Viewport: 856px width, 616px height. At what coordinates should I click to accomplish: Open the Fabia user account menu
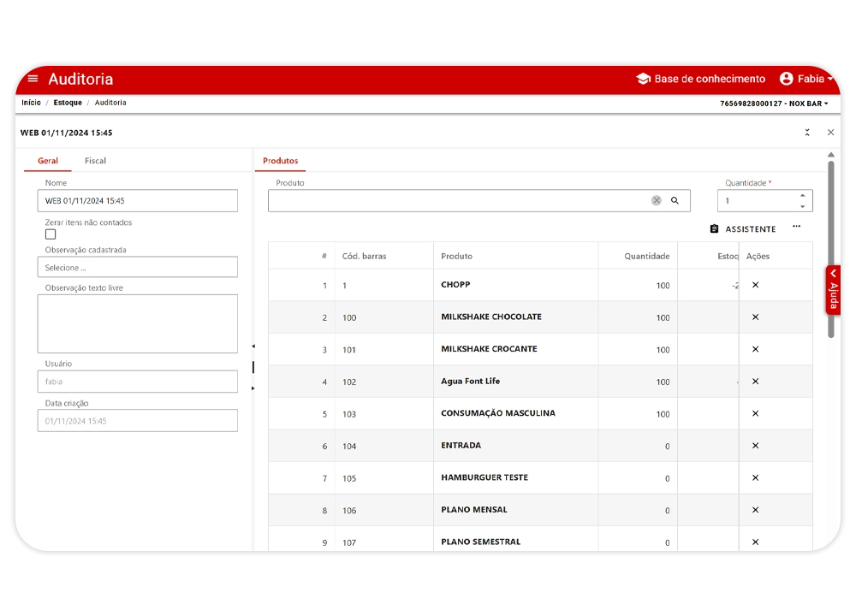pyautogui.click(x=806, y=79)
